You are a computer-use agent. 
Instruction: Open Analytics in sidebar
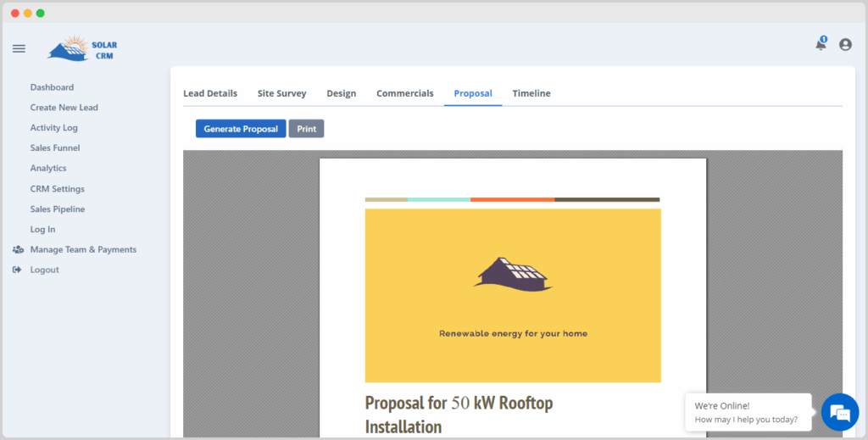48,168
